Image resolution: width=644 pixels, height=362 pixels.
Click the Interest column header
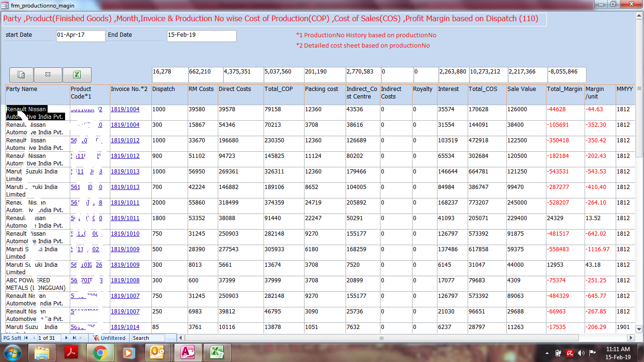point(452,94)
